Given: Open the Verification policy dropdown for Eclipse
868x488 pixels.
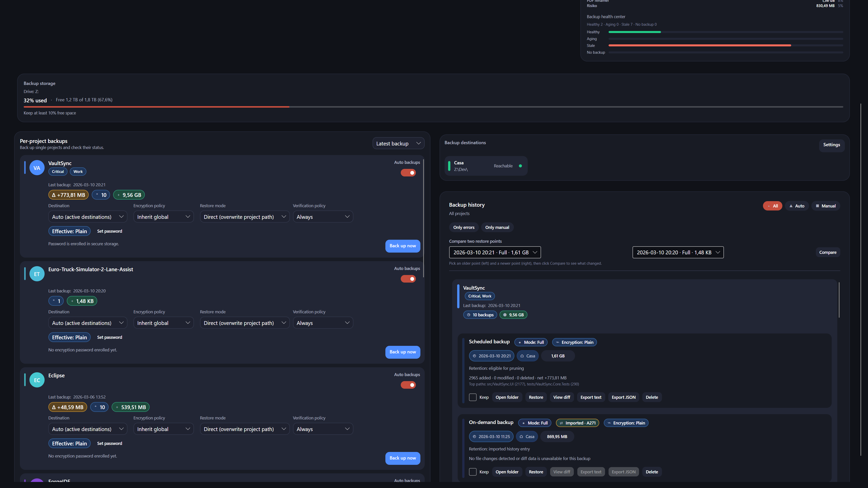Looking at the screenshot, I should 322,429.
